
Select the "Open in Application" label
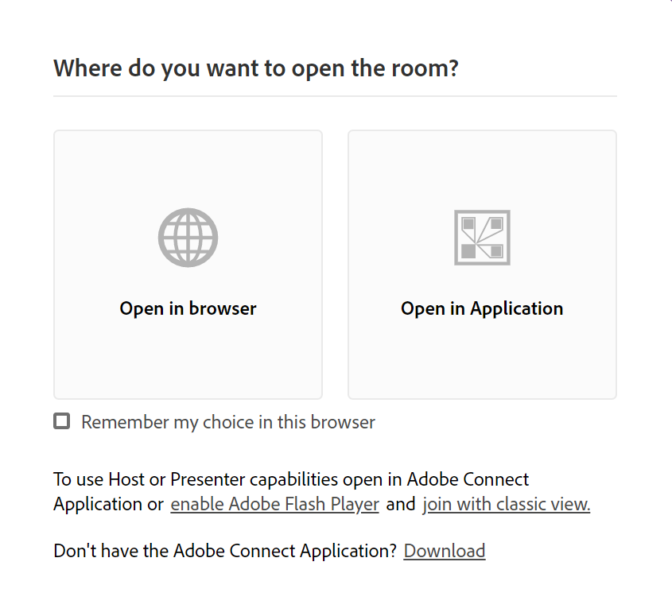point(482,308)
